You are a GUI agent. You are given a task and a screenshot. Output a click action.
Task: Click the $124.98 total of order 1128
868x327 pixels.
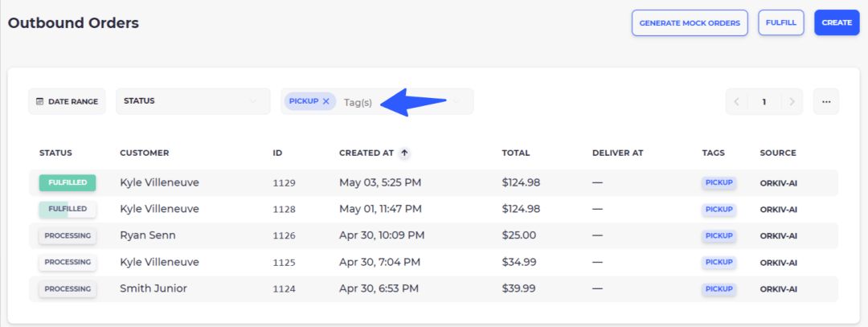point(521,209)
